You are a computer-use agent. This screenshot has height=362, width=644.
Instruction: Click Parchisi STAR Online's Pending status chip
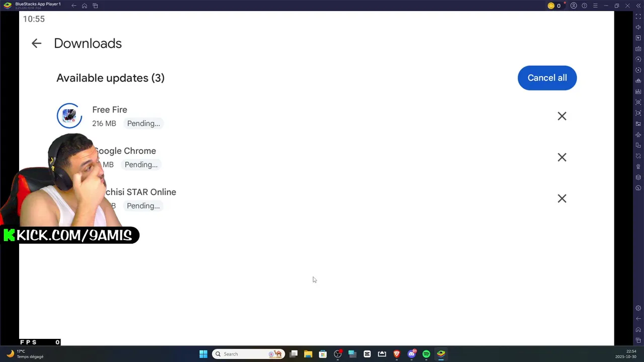tap(143, 206)
